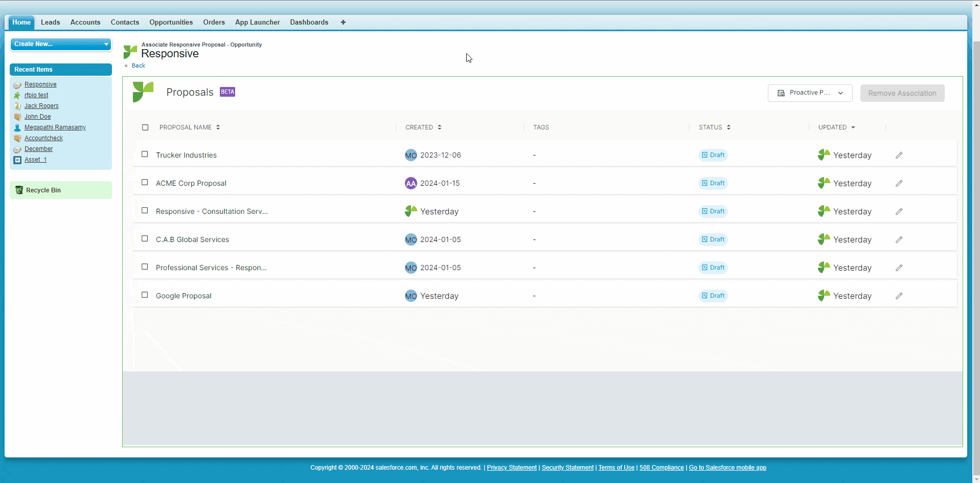Go to the Leads tab
This screenshot has width=980, height=483.
point(50,22)
